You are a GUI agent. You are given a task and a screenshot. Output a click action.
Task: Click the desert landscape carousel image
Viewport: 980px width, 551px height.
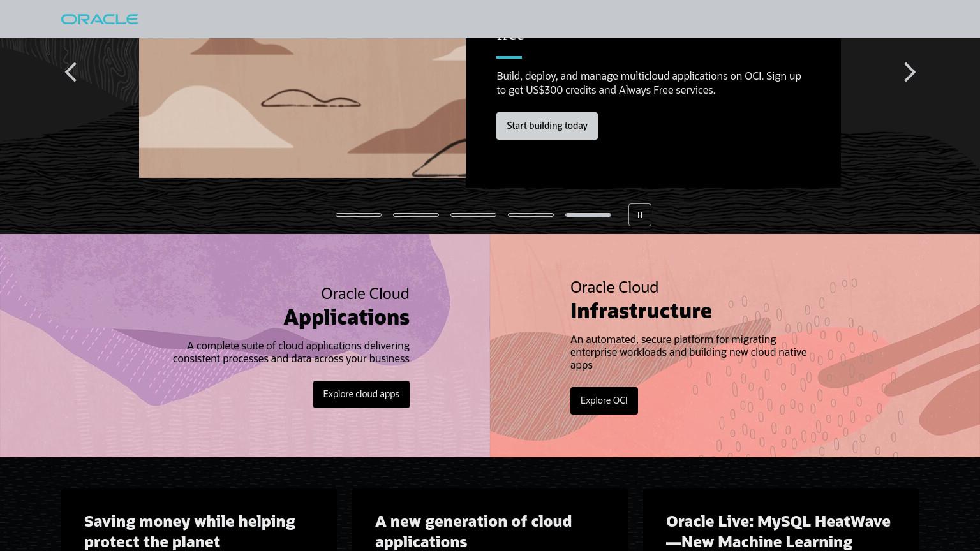[302, 108]
